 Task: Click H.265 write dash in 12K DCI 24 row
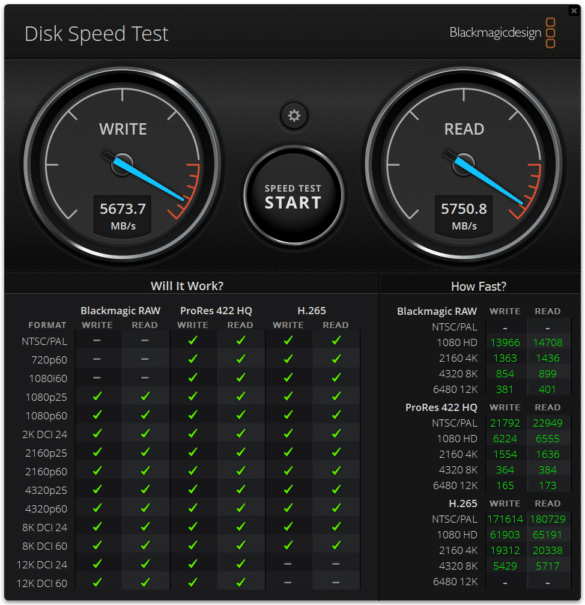click(288, 564)
